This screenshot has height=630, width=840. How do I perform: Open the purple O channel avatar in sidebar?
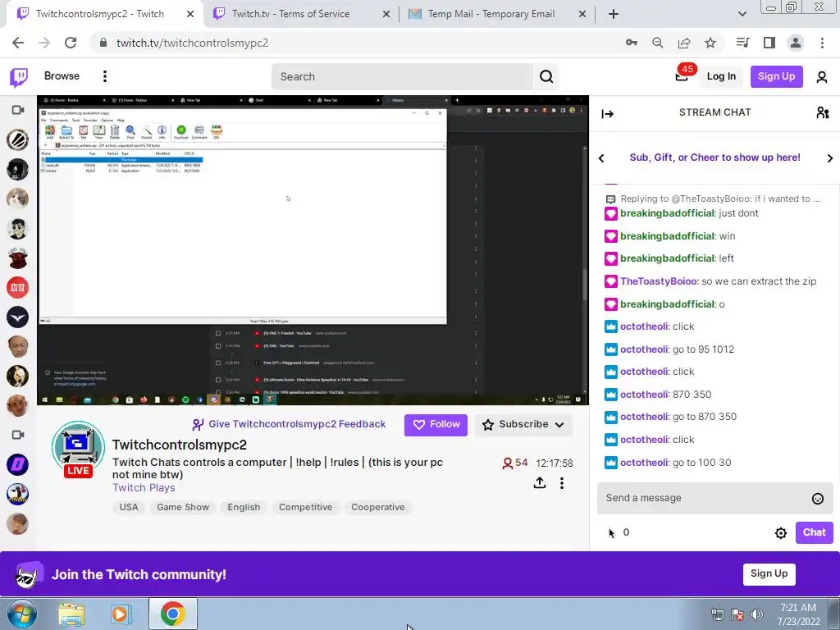[18, 464]
